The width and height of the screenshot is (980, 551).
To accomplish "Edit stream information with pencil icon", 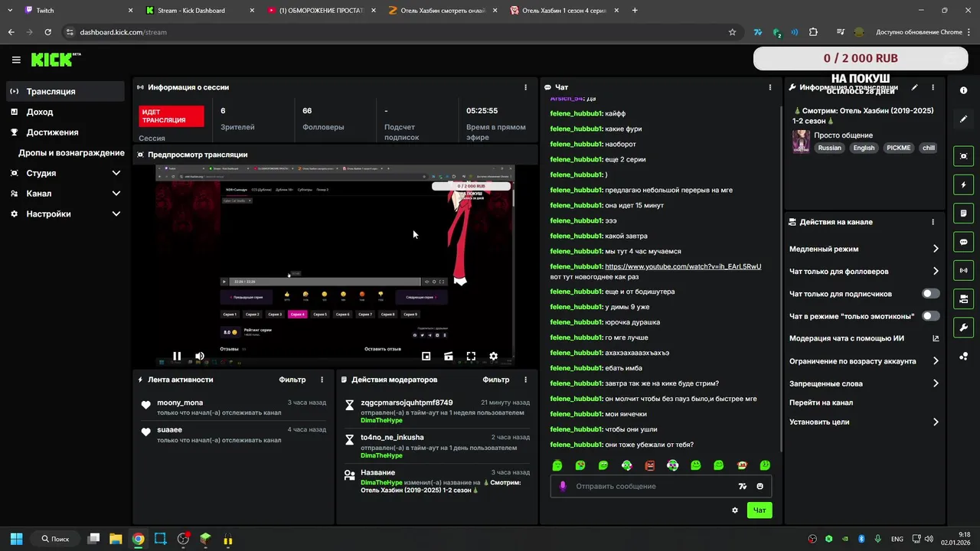I will point(914,87).
